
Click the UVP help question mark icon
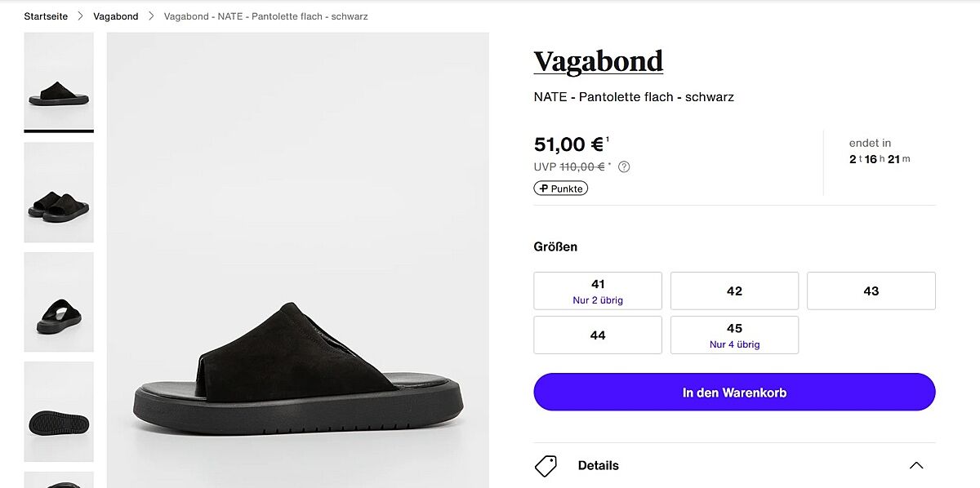[624, 167]
